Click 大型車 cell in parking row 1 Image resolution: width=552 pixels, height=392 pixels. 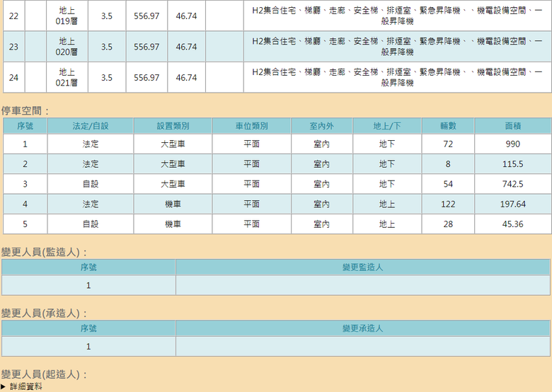click(173, 144)
